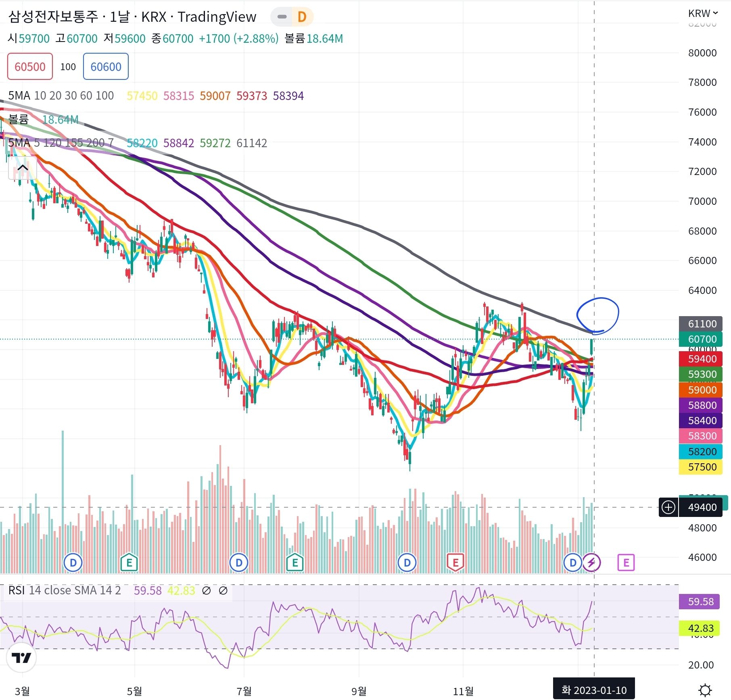Collapse the indicator legend with the chevron
Viewport: 731px width, 700px height.
pyautogui.click(x=23, y=167)
